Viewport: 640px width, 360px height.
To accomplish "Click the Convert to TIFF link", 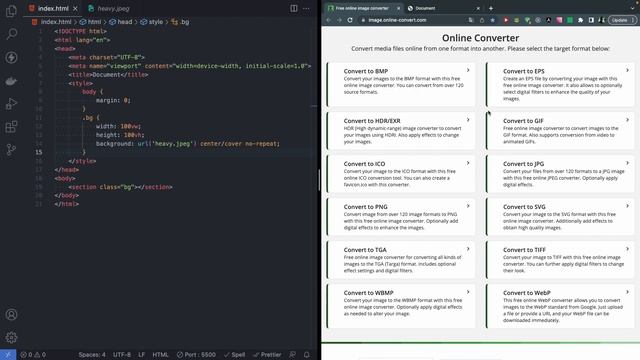I will 524,250.
